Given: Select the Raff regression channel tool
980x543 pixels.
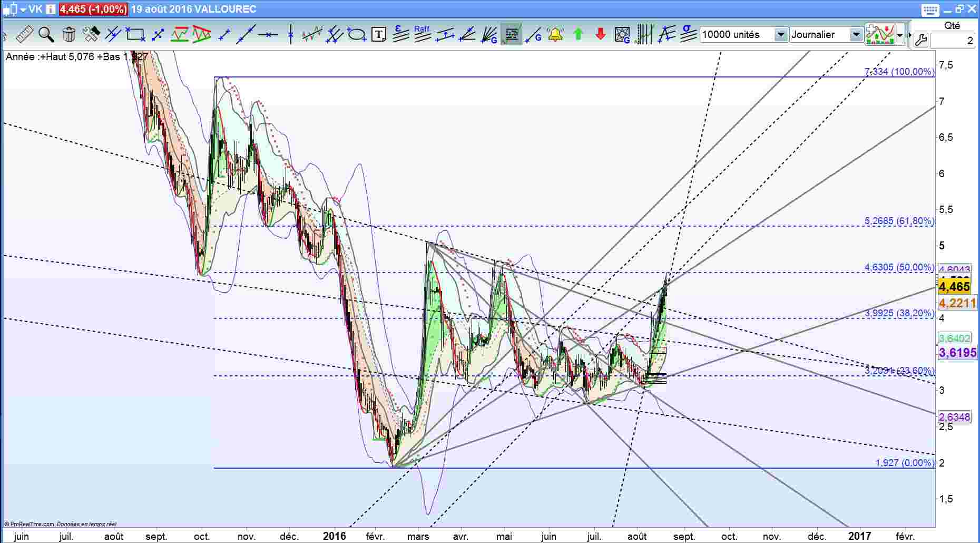Looking at the screenshot, I should point(423,35).
